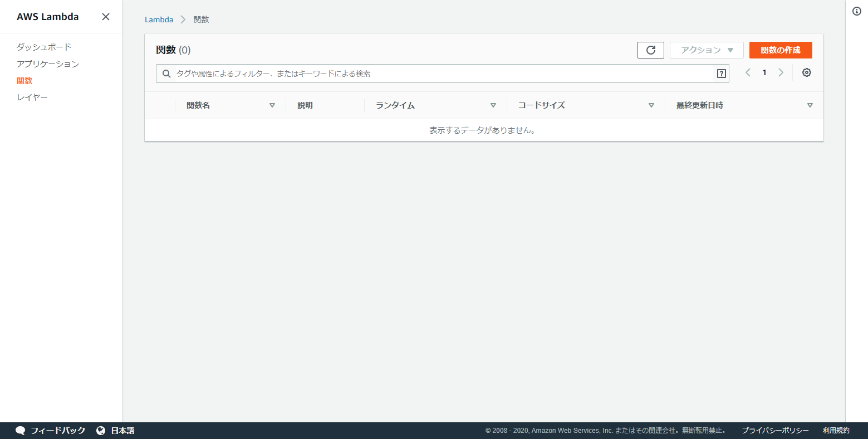Click the 関数名 column header text
The width and height of the screenshot is (868, 439).
tap(198, 105)
